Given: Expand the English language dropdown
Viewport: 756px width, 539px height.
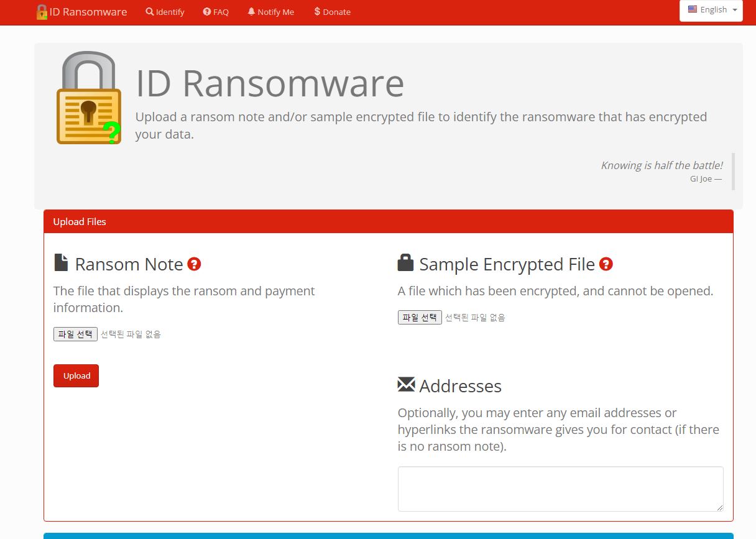Looking at the screenshot, I should (711, 10).
